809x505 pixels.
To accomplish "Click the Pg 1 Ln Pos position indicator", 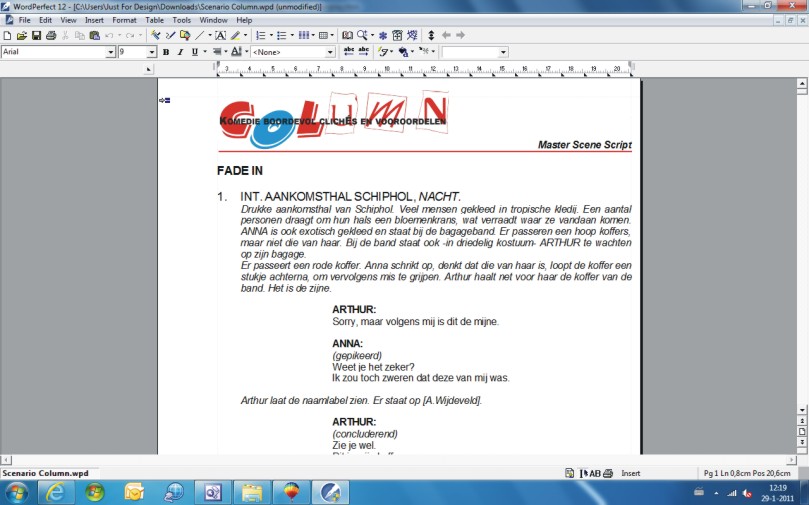I will [x=745, y=473].
